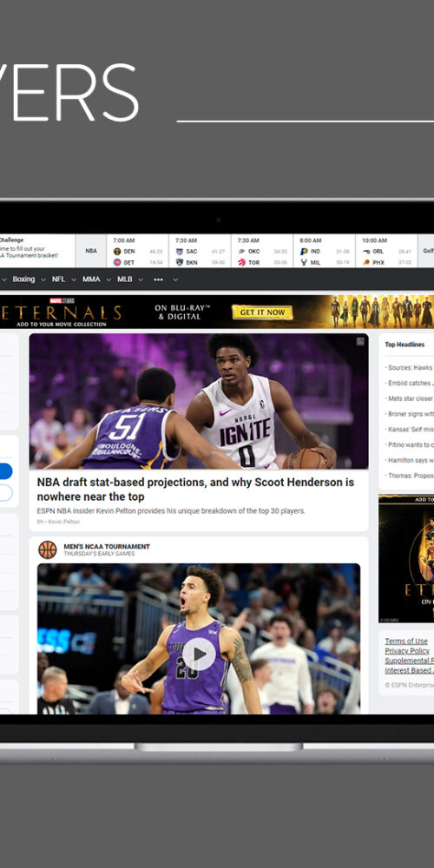This screenshot has height=868, width=434.
Task: Open the 'Hamilton says' headline
Action: pos(410,460)
